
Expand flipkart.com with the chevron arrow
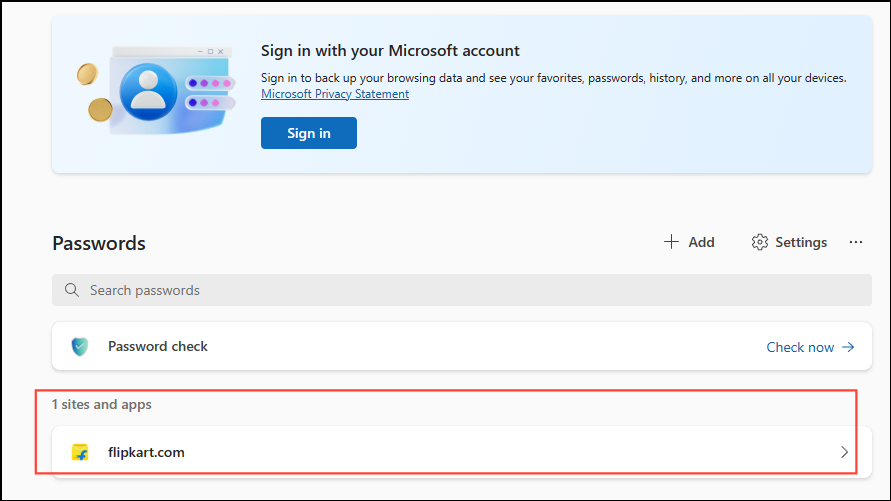point(844,452)
